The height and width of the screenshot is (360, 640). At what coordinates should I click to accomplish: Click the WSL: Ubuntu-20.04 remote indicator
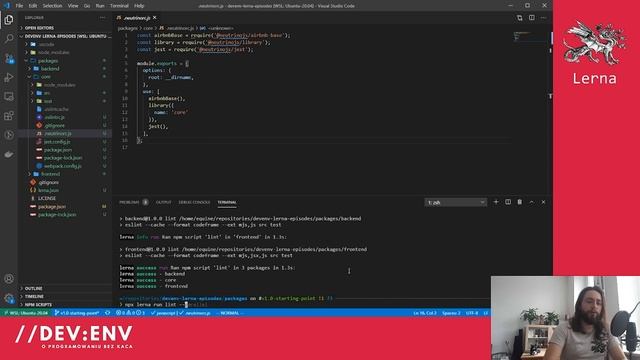pos(26,313)
